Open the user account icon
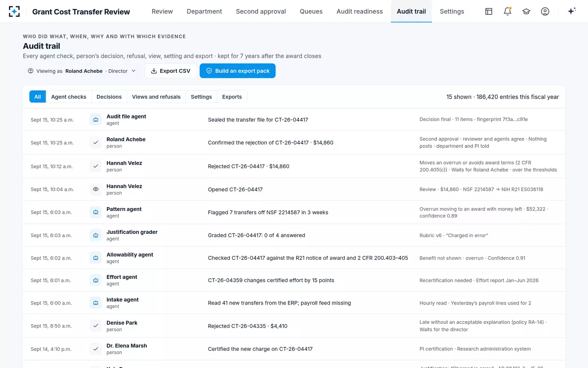The image size is (588, 368). pos(545,11)
